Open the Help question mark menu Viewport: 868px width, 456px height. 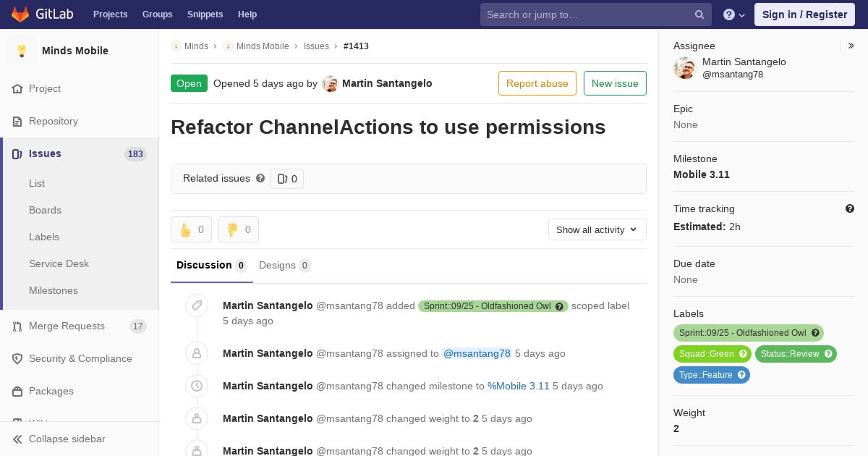click(734, 14)
